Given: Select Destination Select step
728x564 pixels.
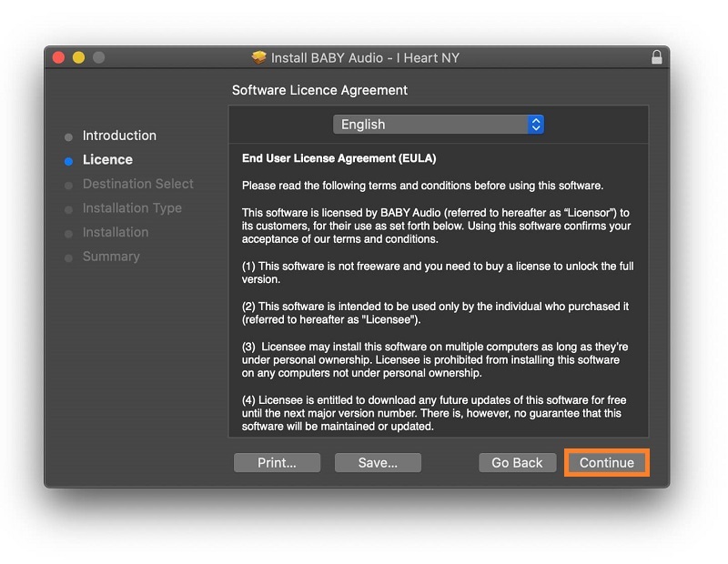Looking at the screenshot, I should 138,184.
